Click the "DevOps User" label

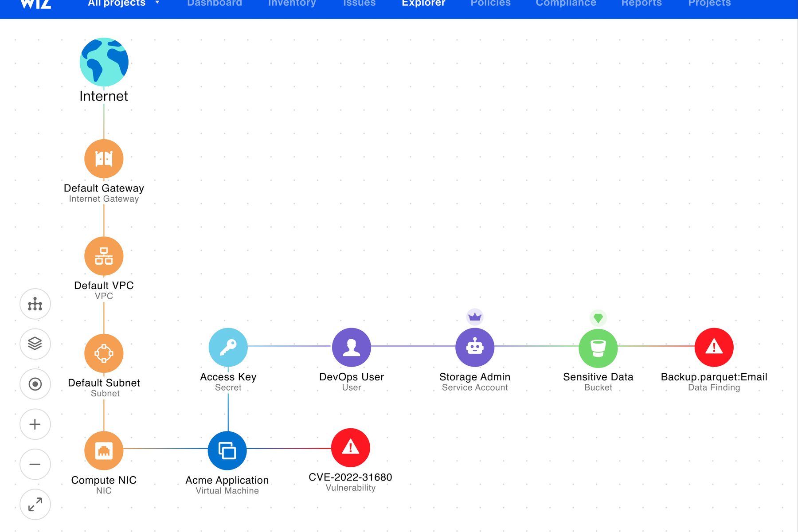tap(352, 377)
